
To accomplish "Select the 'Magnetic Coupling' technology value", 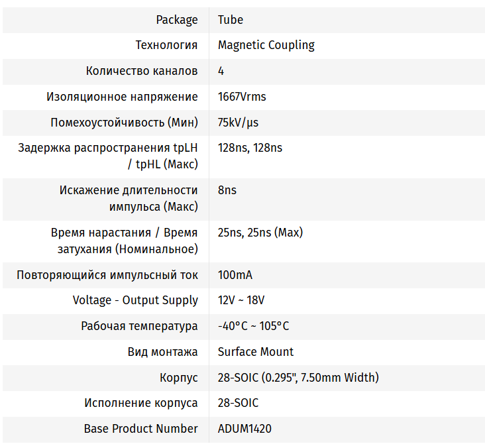I will tap(266, 45).
